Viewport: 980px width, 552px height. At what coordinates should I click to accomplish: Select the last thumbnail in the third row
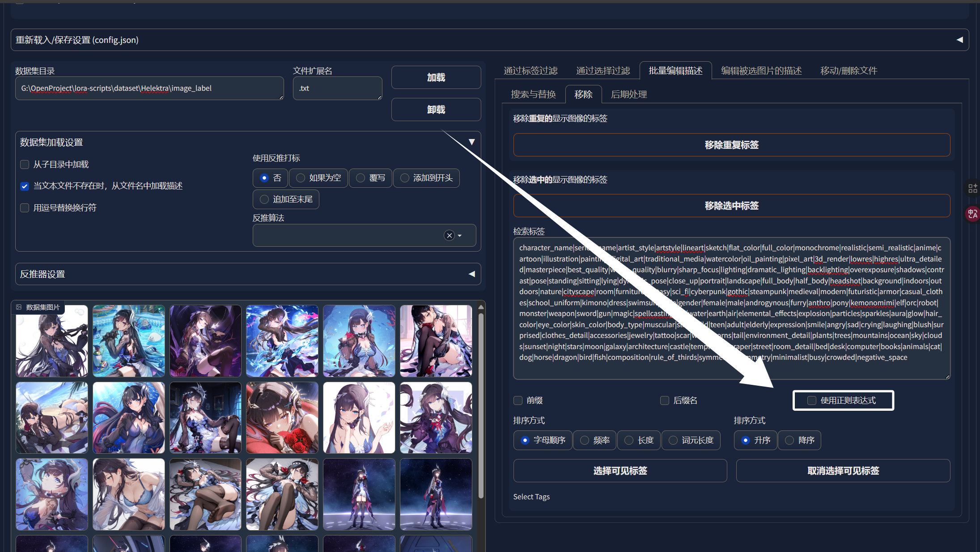436,494
